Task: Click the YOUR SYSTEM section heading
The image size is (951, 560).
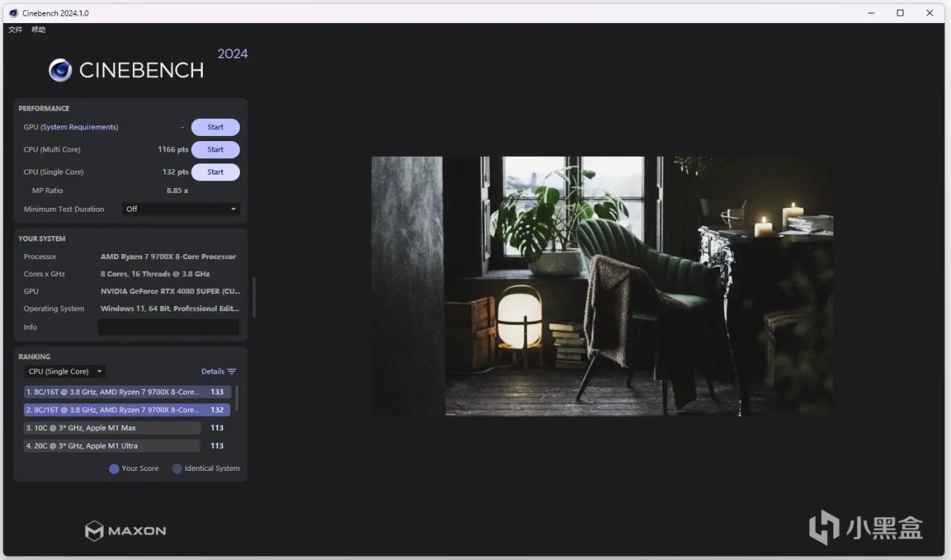Action: point(42,239)
